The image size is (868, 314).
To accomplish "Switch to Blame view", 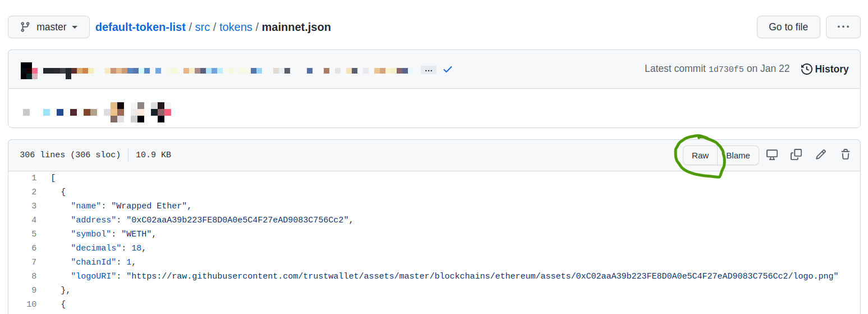I will click(x=738, y=156).
